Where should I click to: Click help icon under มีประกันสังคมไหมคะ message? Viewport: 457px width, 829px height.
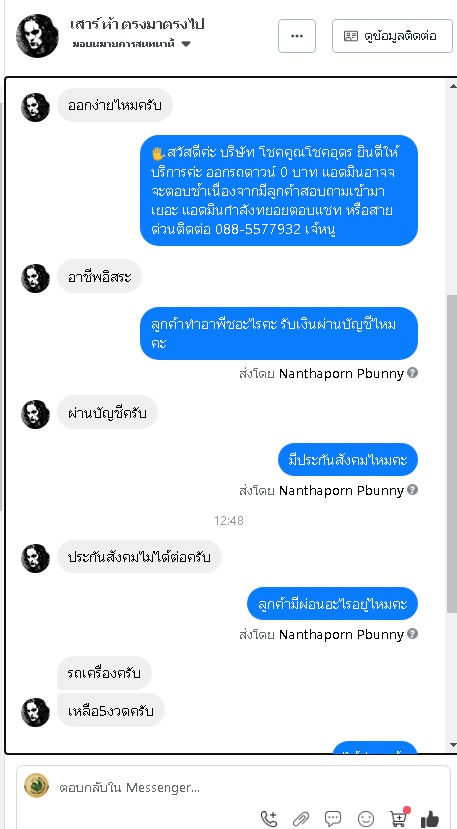pyautogui.click(x=413, y=490)
